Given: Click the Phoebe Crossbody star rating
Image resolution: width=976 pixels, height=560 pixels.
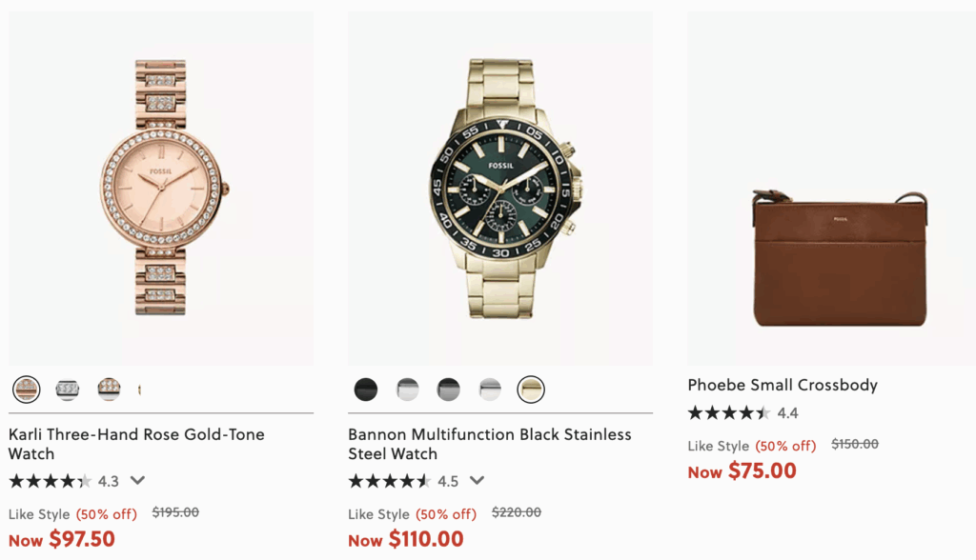Looking at the screenshot, I should tap(729, 413).
